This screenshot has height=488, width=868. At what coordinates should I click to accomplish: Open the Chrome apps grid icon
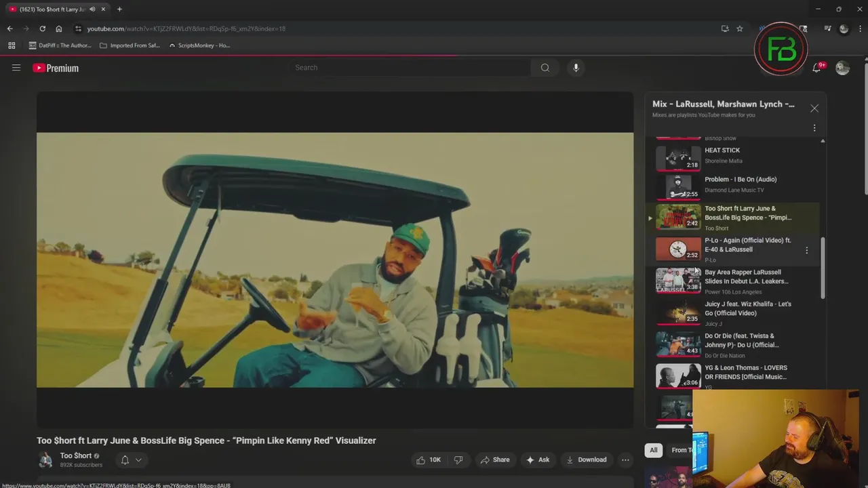pos(12,45)
